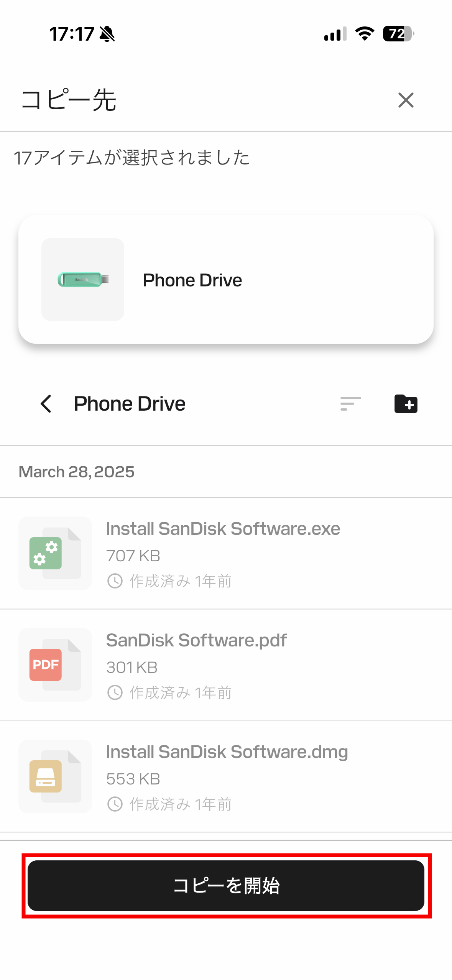Go back using the left chevron
The image size is (452, 980).
point(46,404)
